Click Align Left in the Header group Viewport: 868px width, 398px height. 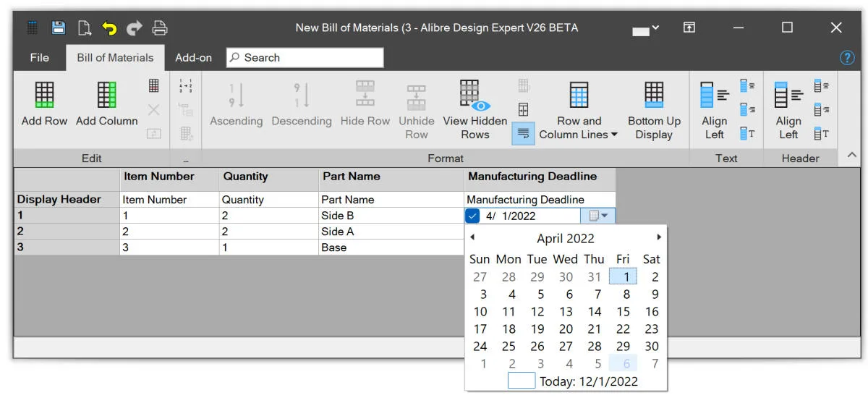click(x=788, y=110)
